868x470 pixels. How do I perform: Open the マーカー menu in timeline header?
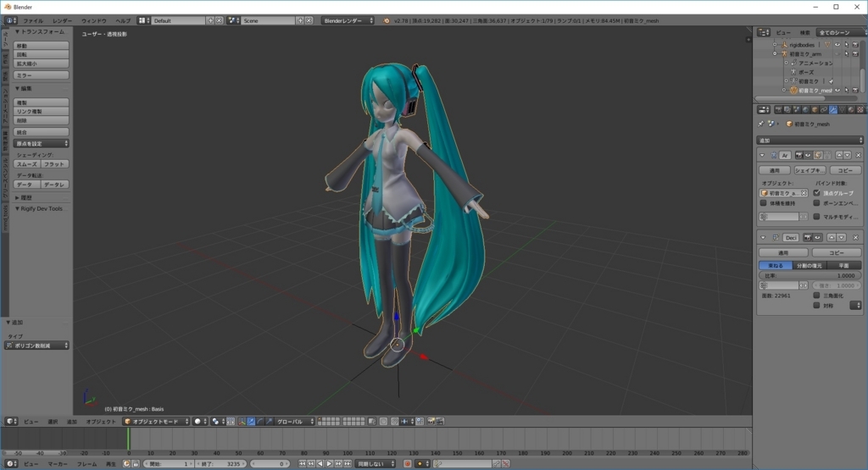coord(57,464)
